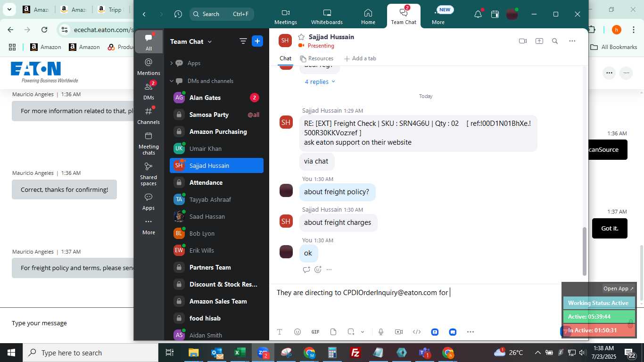Open the text formatting tool
644x362 pixels.
pos(280,332)
